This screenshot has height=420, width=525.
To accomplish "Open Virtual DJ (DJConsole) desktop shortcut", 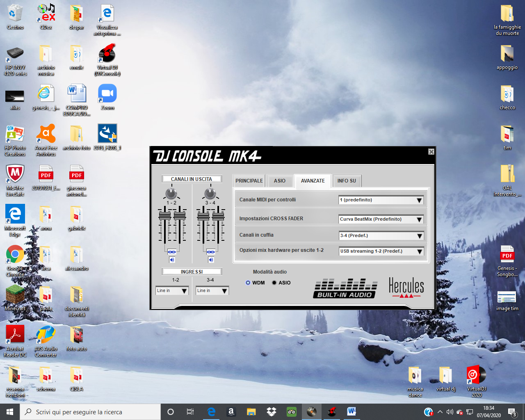I will pos(107,60).
